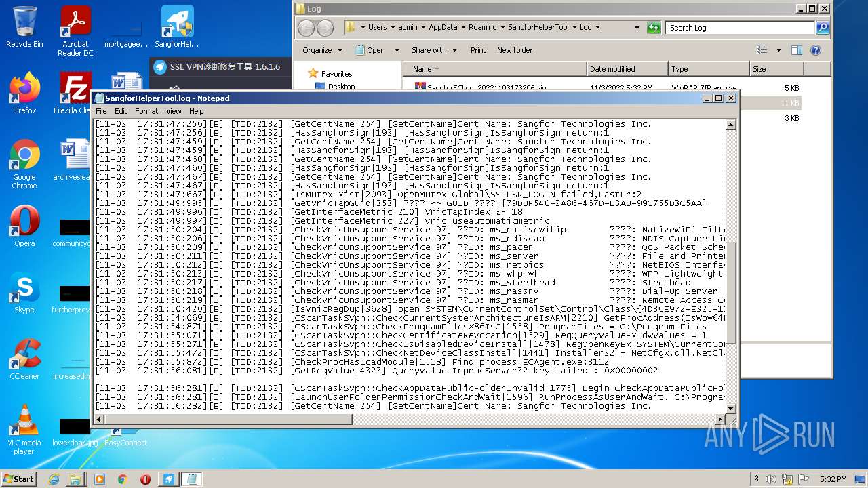Sort files by Date modified column
This screenshot has height=488, width=868.
point(627,69)
